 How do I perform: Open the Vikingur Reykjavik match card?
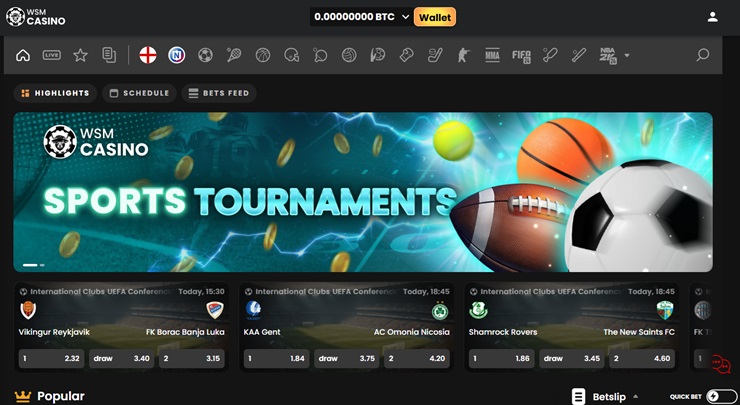pyautogui.click(x=122, y=327)
